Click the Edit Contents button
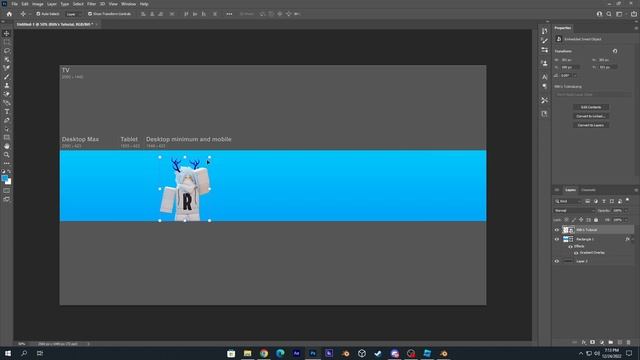 click(591, 107)
